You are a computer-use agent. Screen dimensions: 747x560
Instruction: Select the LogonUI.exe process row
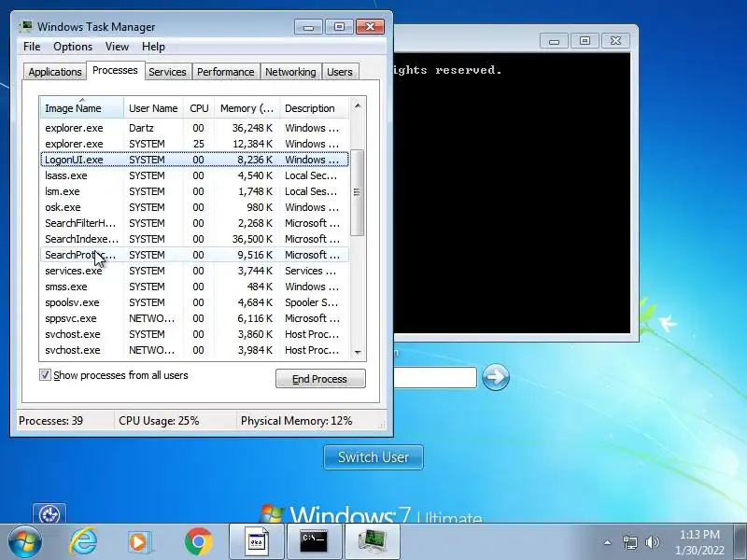click(x=194, y=160)
